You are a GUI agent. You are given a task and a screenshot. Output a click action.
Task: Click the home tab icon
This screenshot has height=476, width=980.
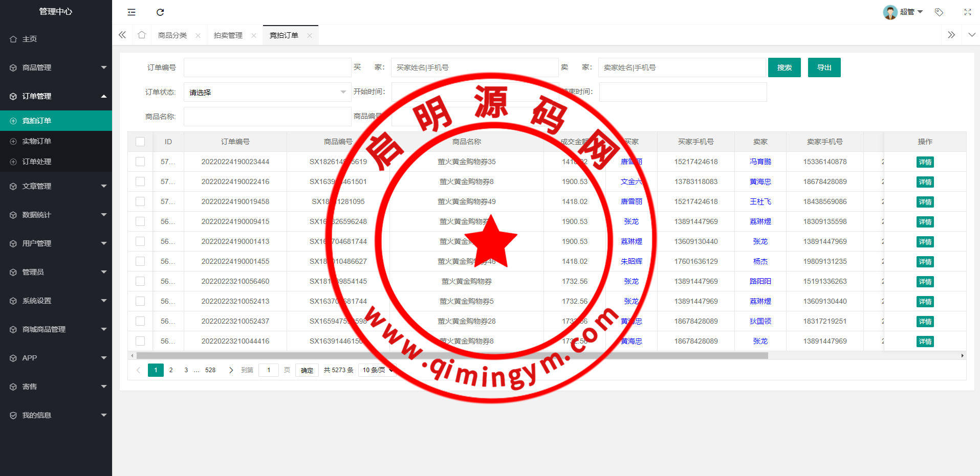(x=142, y=35)
